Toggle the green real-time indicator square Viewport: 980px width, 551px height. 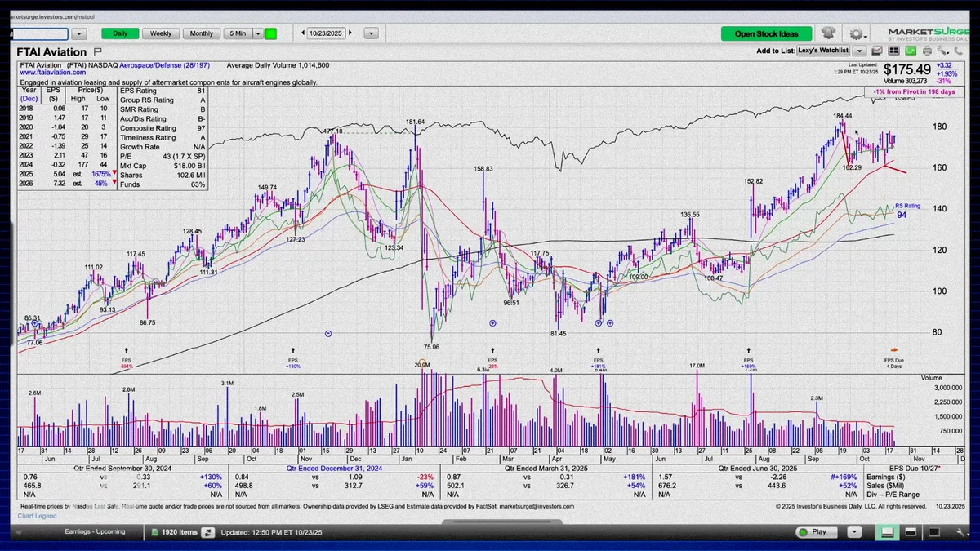pos(271,33)
